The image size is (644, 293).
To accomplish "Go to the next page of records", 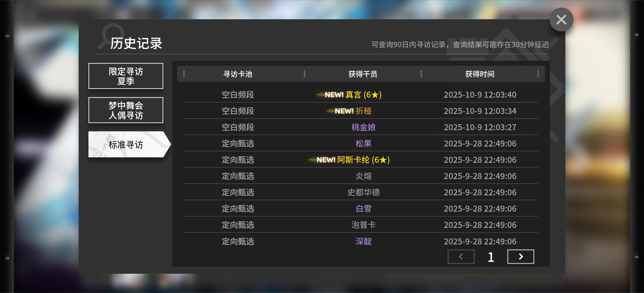I will tap(521, 257).
